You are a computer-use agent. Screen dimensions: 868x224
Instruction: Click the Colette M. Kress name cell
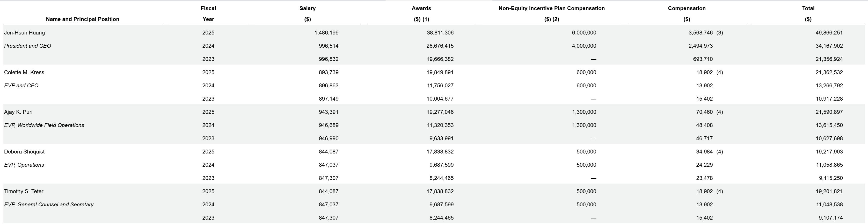pos(24,72)
